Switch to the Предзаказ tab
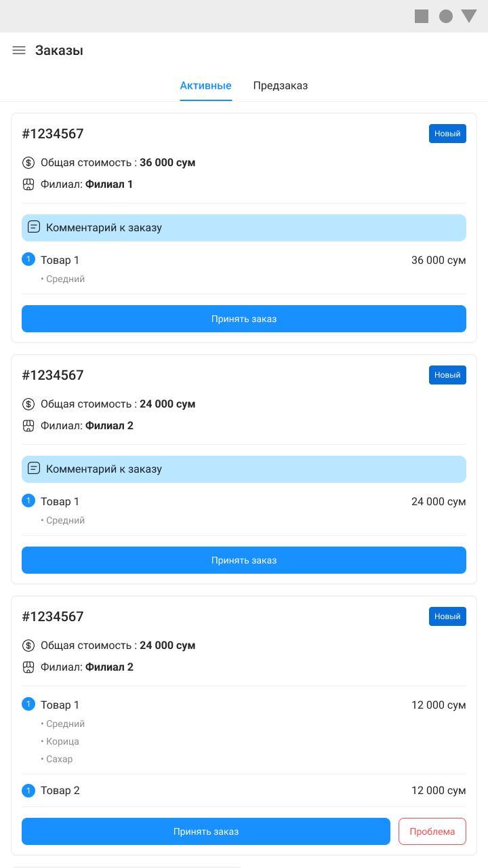 pos(281,85)
